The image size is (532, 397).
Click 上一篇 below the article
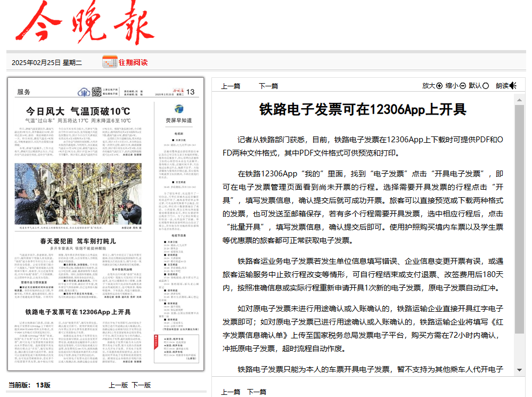point(231,392)
